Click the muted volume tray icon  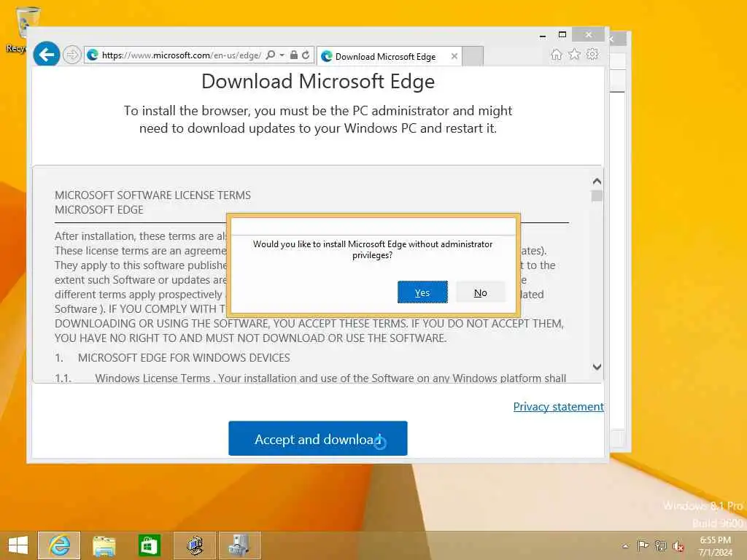click(678, 546)
